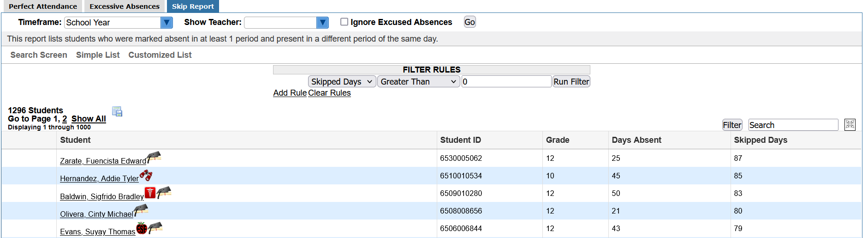Viewport: 868px width, 238px height.
Task: Open the Show Teacher dropdown arrow
Action: (323, 22)
